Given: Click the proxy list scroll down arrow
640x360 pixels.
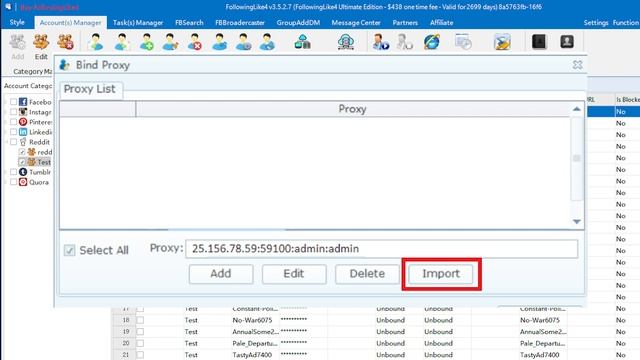Looking at the screenshot, I should (x=576, y=222).
